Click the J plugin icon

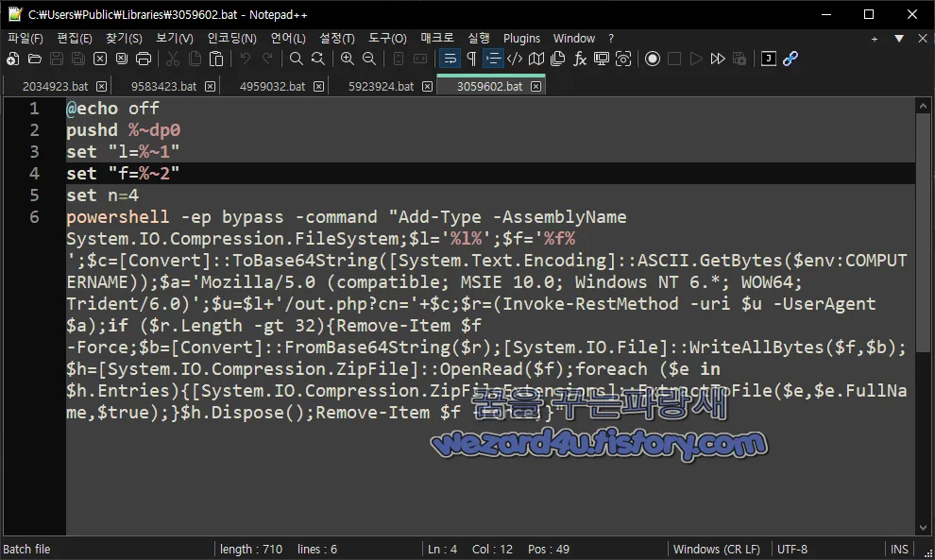(769, 59)
